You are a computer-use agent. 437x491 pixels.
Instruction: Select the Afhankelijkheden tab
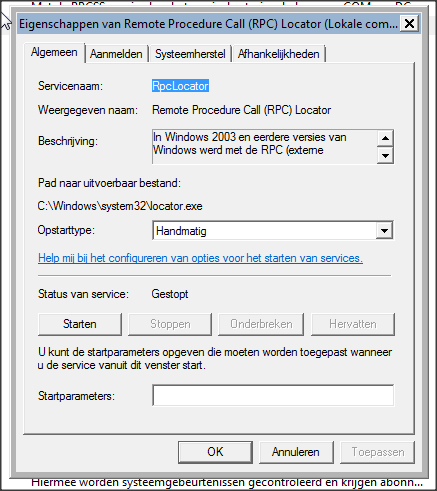pos(279,54)
